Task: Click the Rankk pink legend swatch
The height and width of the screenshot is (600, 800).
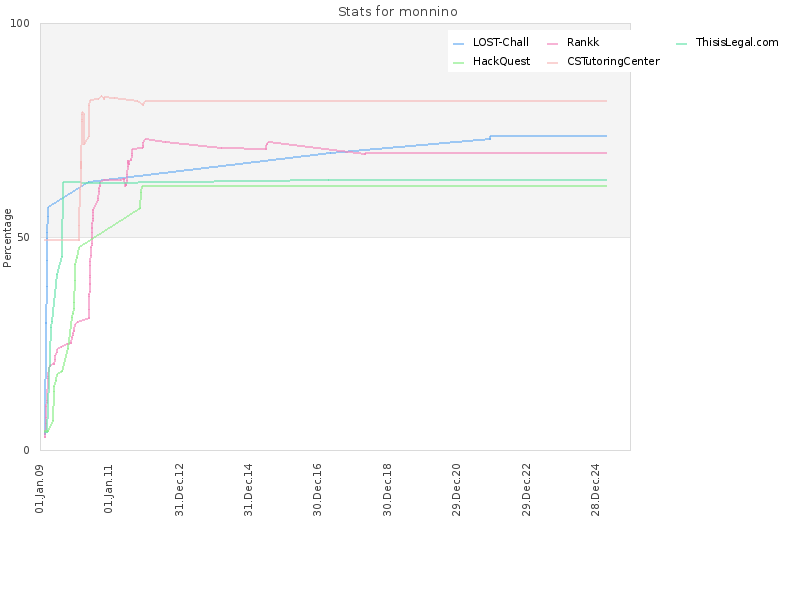Action: (552, 44)
